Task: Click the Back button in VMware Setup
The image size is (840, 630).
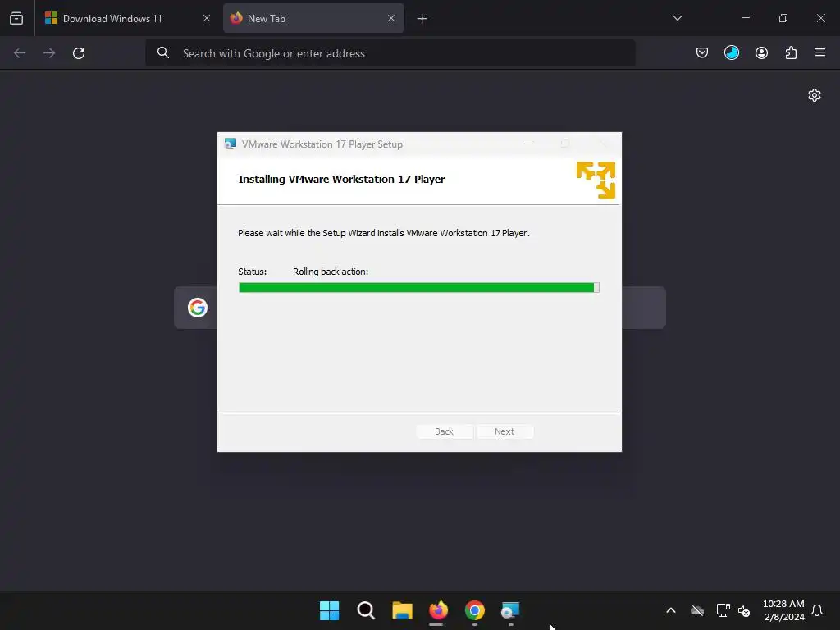Action: coord(444,431)
